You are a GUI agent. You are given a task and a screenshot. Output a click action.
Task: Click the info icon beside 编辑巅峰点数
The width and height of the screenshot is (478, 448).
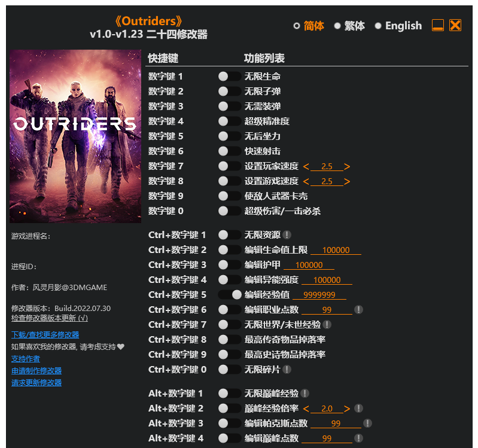358,438
